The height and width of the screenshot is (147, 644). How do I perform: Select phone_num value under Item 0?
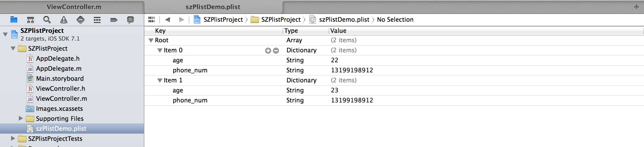click(x=352, y=70)
